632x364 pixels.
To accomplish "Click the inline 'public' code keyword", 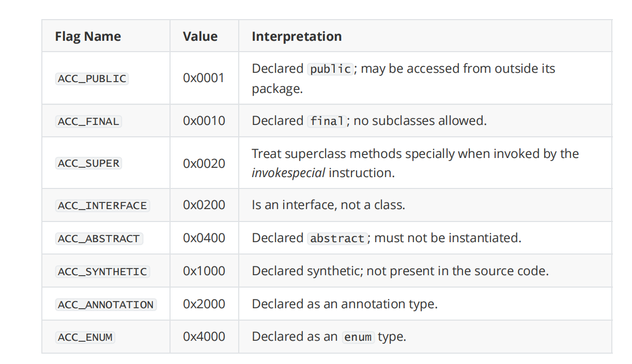I will 330,69.
